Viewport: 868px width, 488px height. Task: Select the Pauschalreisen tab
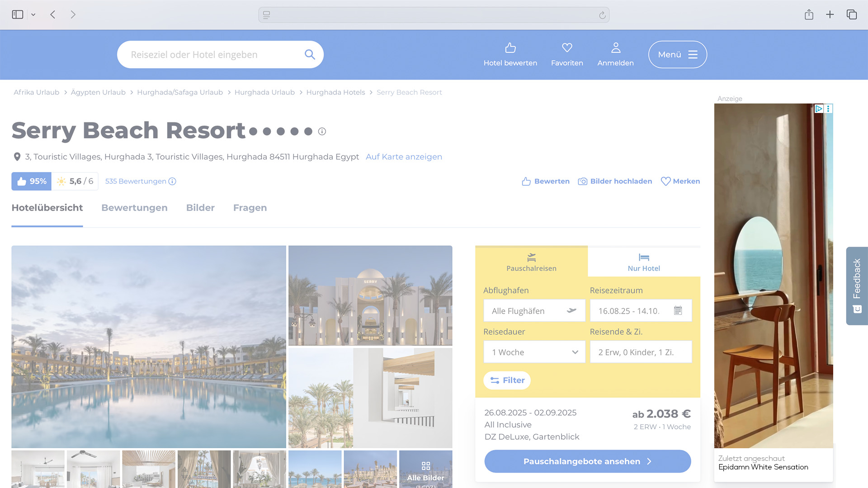[x=531, y=262]
